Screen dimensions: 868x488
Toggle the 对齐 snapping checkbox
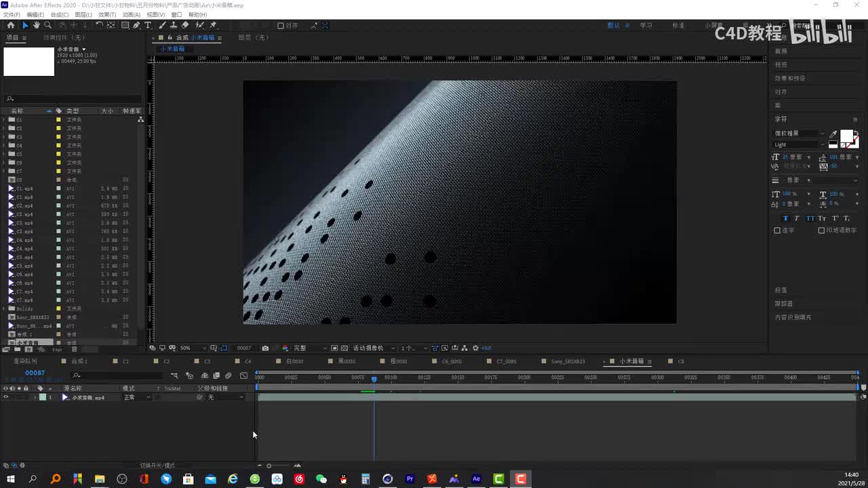point(281,26)
